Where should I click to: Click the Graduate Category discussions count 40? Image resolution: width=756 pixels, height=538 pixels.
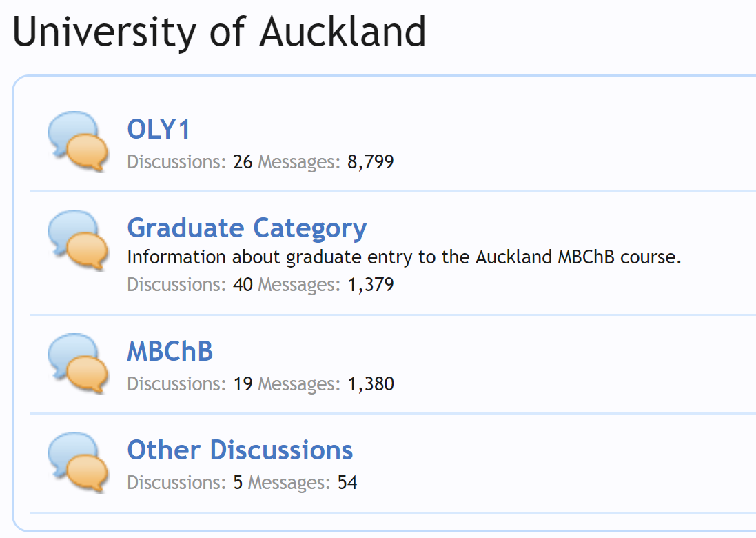tap(243, 284)
